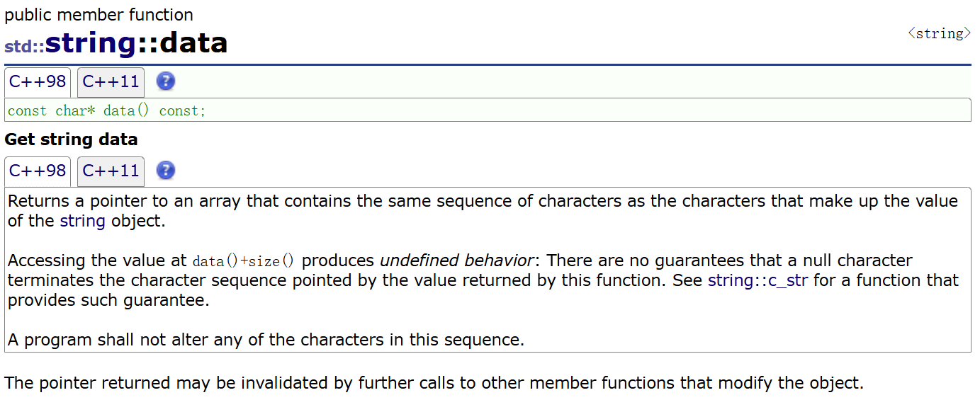Open the help icon beside the description tabs

pos(165,171)
